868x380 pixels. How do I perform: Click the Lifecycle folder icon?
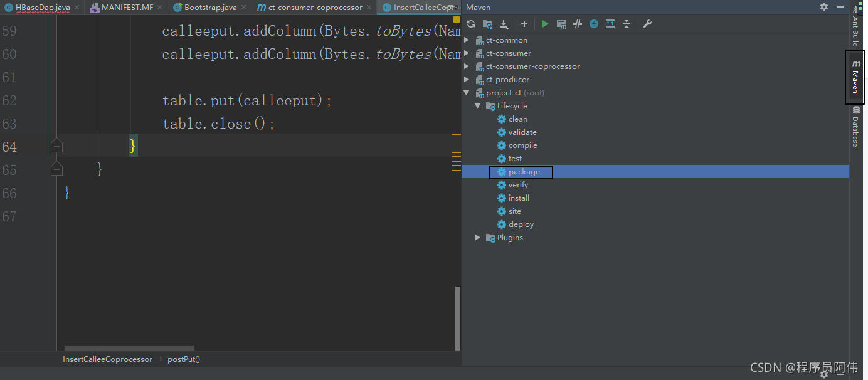click(x=490, y=106)
